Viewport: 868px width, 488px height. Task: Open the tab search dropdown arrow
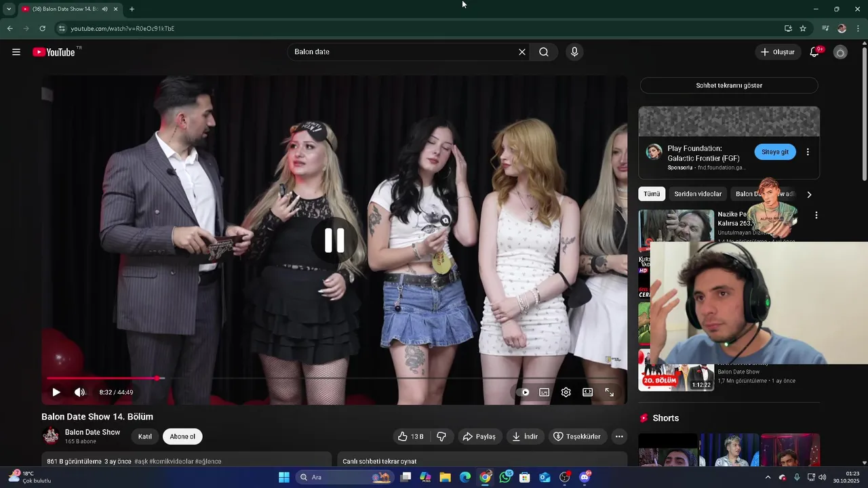9,9
